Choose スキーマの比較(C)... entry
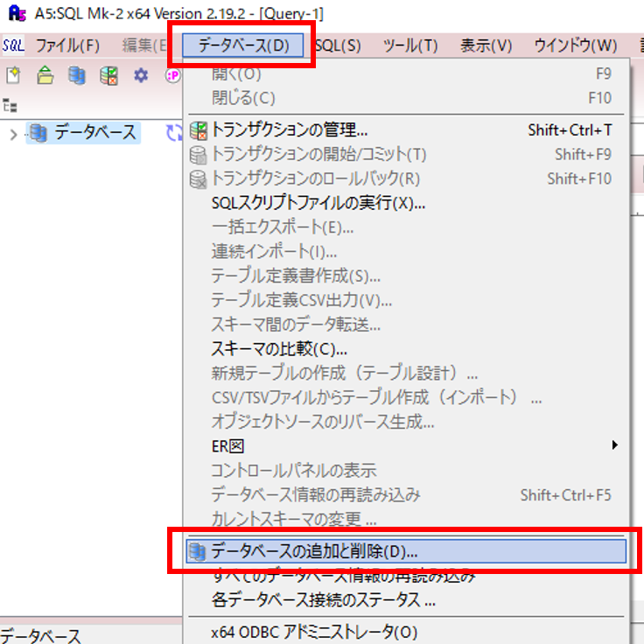The height and width of the screenshot is (644, 644). click(408, 349)
